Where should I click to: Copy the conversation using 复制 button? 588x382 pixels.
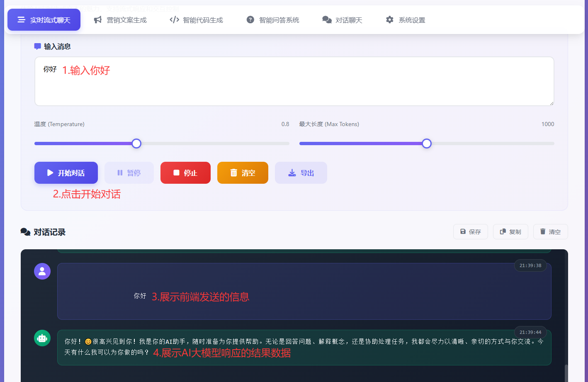(510, 232)
